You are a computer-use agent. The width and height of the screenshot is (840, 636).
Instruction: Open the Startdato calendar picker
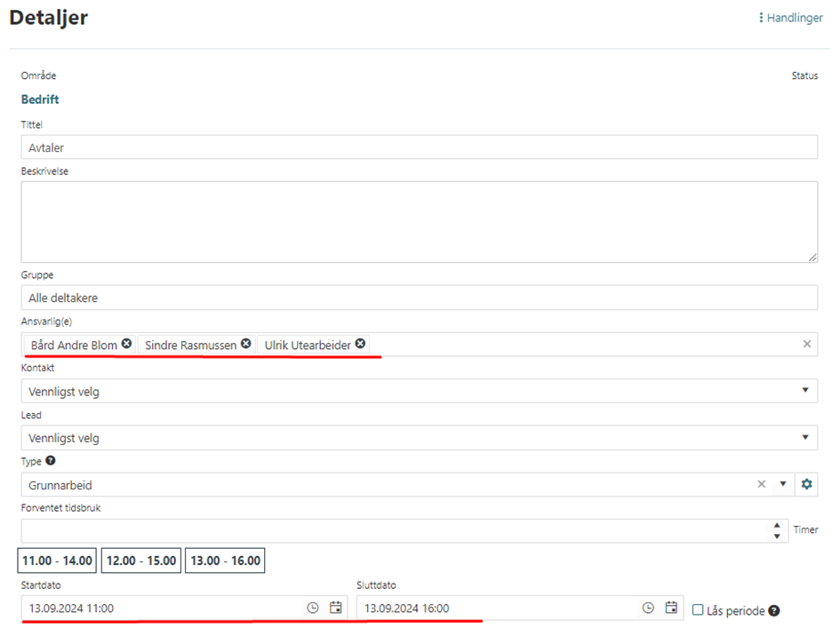[335, 608]
